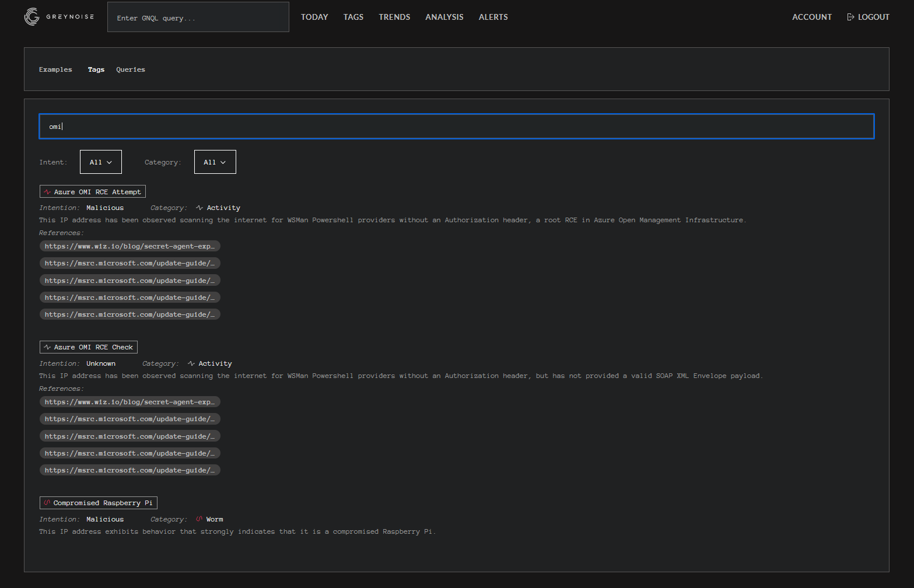The width and height of the screenshot is (914, 588).
Task: Click Activity text under Azure OMI RCE Attempt
Action: click(223, 208)
